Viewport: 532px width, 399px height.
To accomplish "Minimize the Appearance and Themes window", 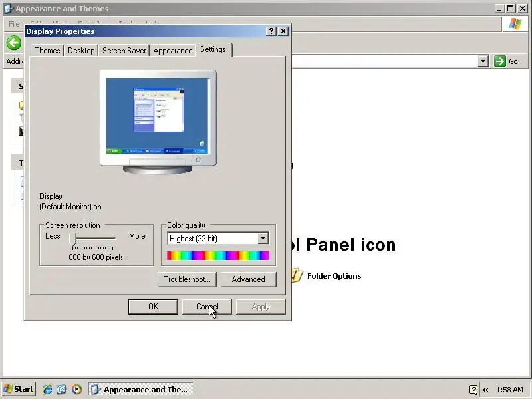I will coord(499,9).
